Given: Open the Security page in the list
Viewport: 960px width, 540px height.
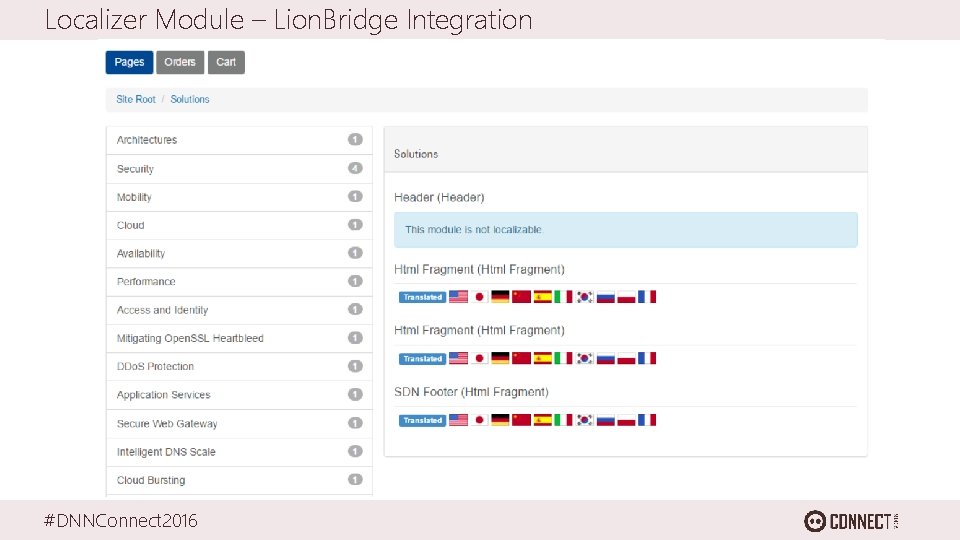Looking at the screenshot, I should click(239, 169).
